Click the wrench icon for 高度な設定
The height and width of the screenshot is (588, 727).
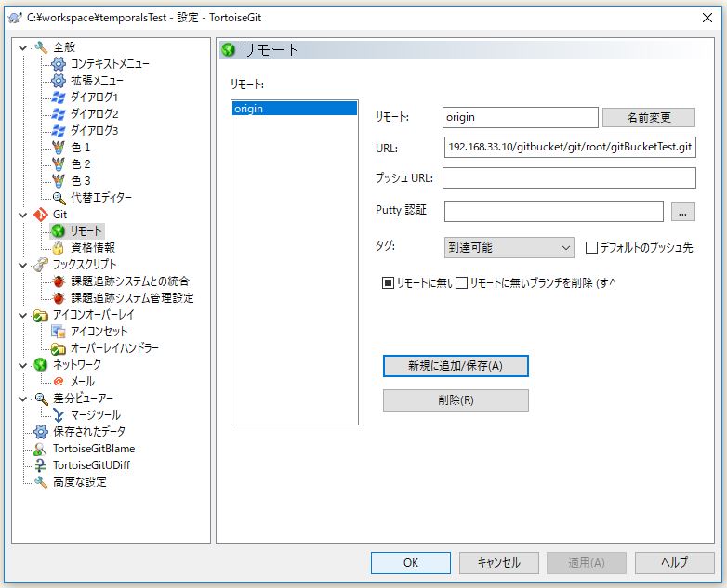(41, 482)
